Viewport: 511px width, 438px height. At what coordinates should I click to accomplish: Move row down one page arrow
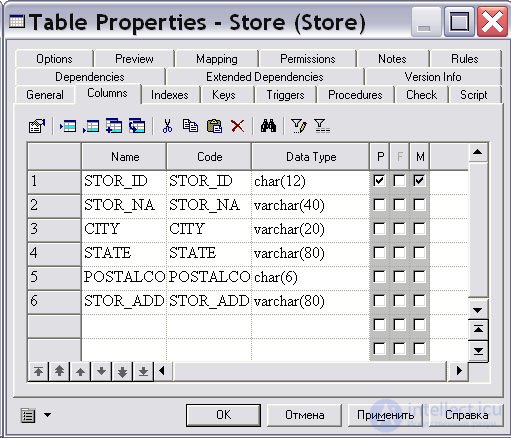click(122, 371)
